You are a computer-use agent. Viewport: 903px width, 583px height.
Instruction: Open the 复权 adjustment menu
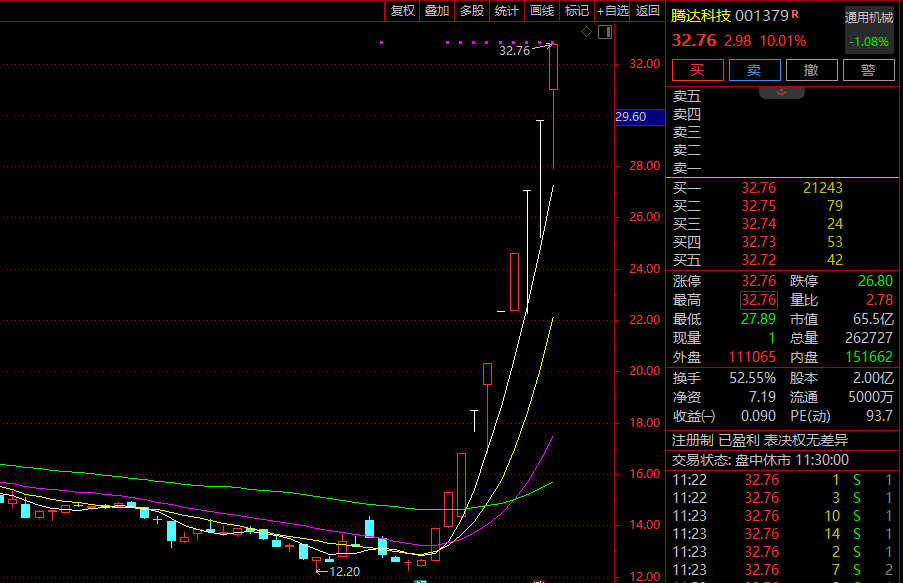(x=402, y=11)
